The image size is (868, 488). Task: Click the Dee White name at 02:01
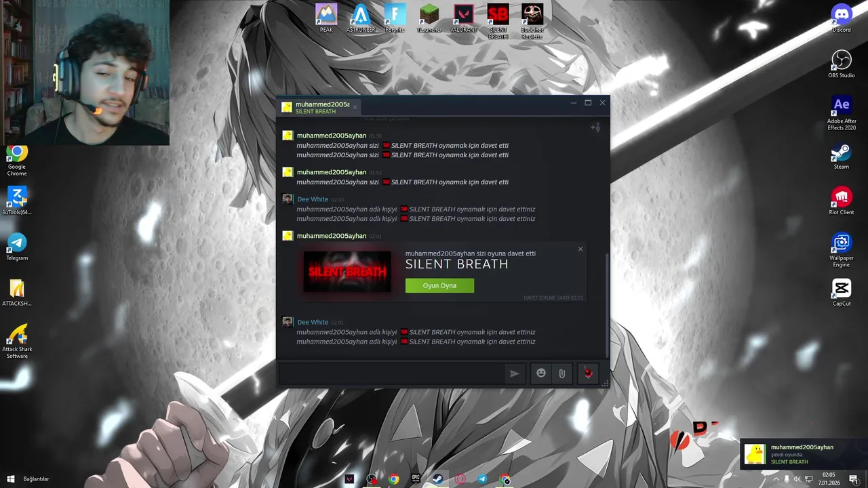click(313, 322)
